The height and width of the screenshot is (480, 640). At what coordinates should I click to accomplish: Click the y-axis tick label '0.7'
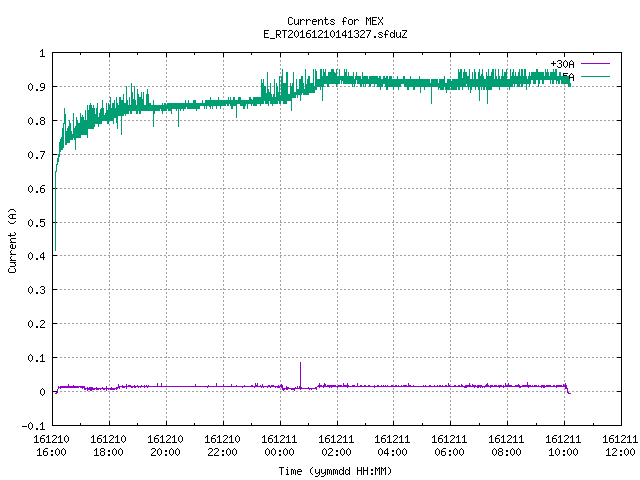coord(36,155)
